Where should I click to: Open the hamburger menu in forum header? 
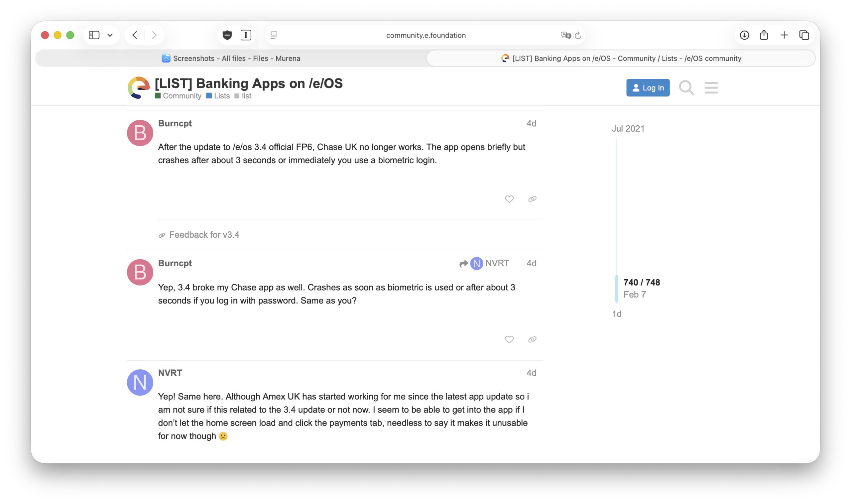click(711, 88)
